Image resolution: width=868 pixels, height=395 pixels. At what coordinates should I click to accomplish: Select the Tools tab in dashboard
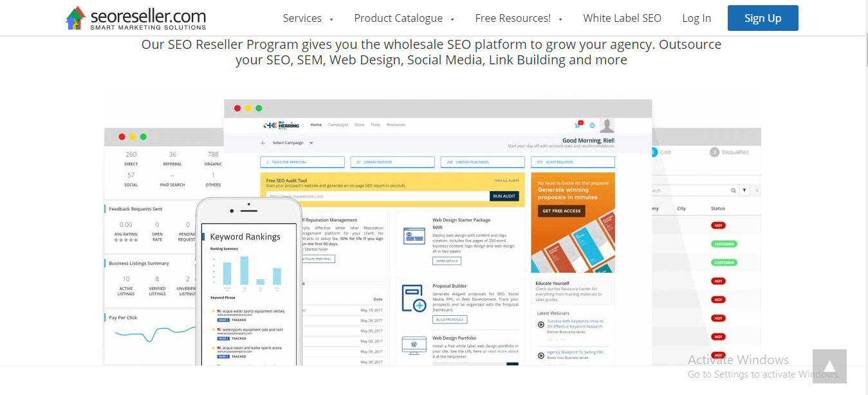click(375, 125)
